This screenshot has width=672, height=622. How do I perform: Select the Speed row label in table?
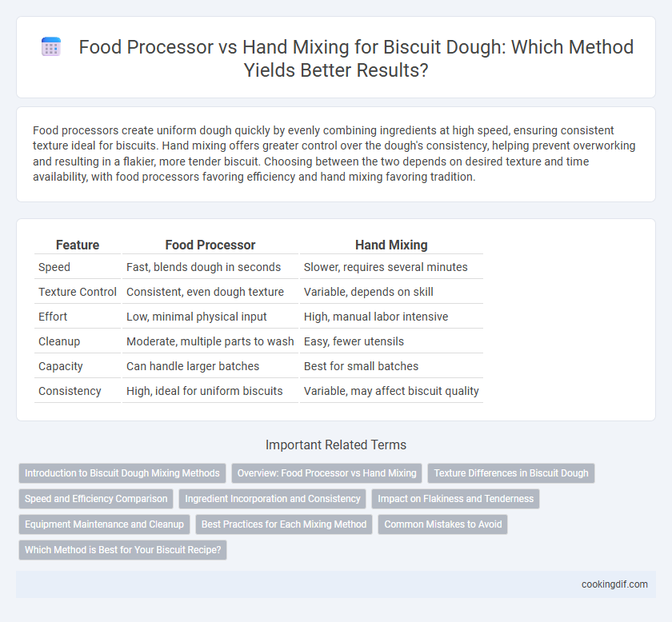coord(54,267)
